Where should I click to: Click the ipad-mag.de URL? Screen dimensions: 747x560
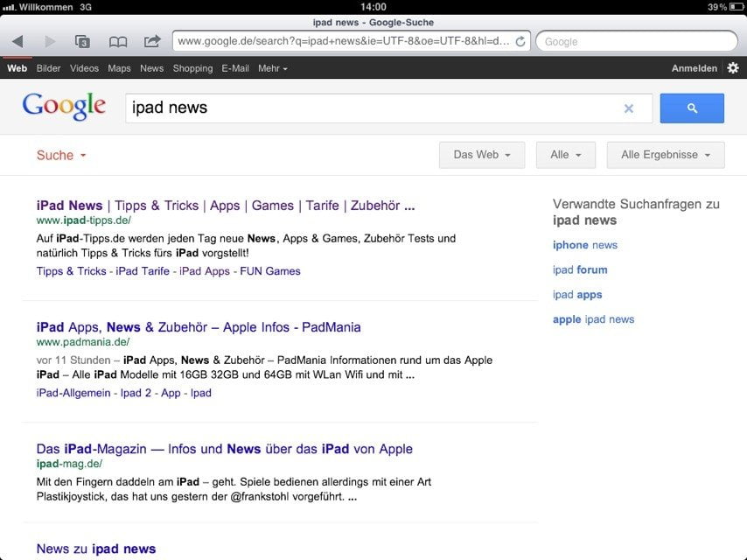(x=69, y=464)
